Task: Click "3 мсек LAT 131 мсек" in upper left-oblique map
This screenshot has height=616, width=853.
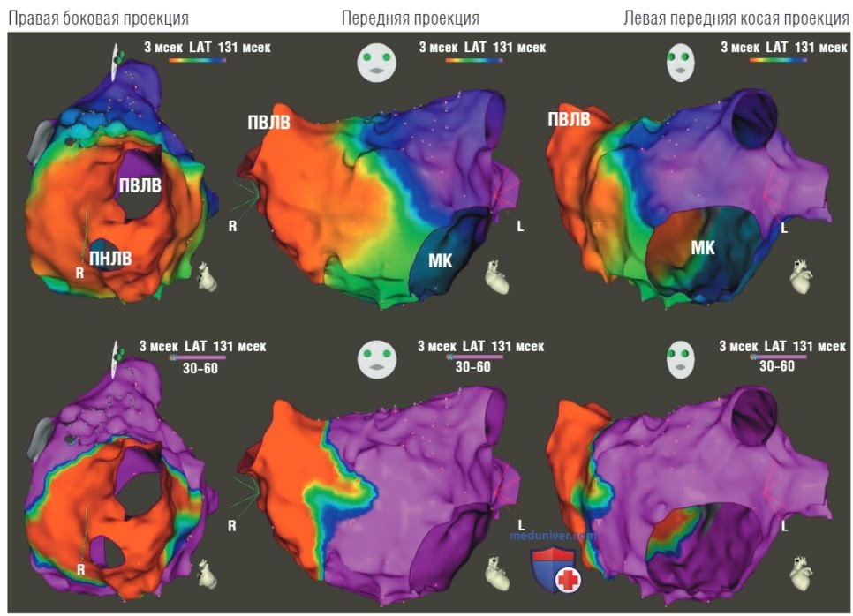Action: pyautogui.click(x=784, y=48)
